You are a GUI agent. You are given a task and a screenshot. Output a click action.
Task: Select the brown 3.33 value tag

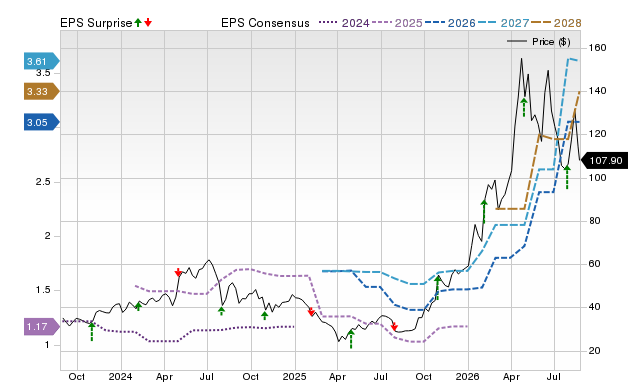tap(42, 91)
